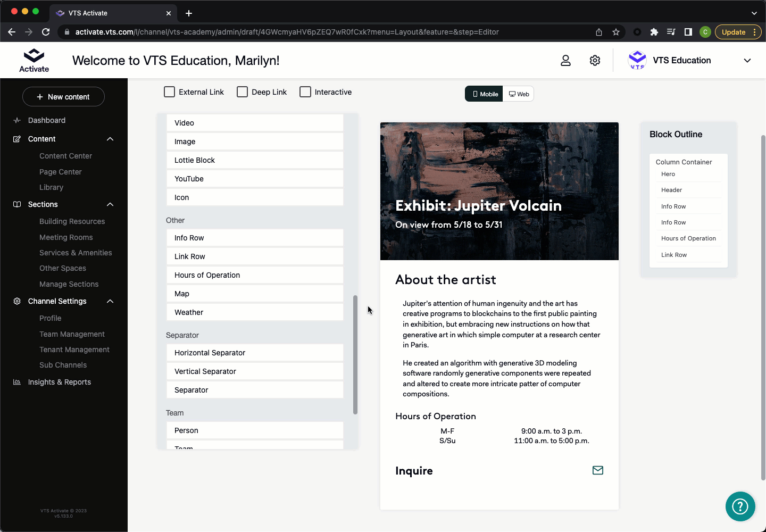Click the VTS Education logo icon

(637, 60)
